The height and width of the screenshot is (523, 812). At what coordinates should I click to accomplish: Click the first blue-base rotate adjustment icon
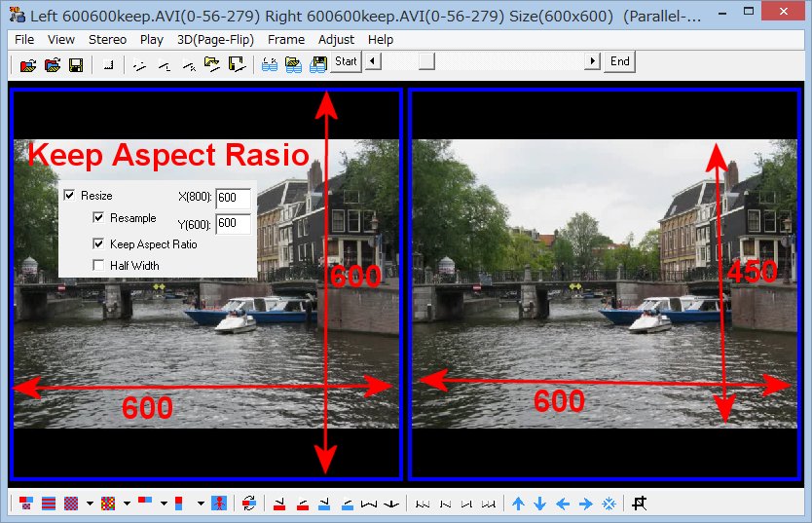(324, 504)
